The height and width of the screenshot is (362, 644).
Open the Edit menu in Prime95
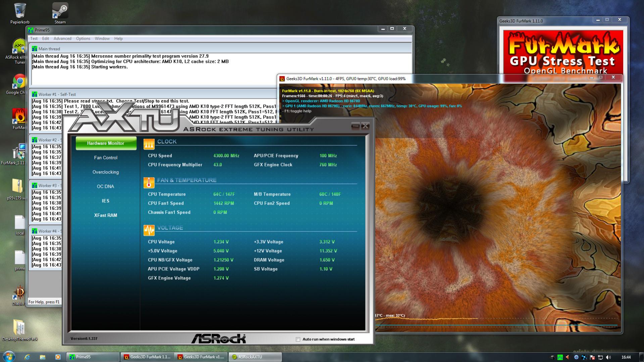click(46, 39)
